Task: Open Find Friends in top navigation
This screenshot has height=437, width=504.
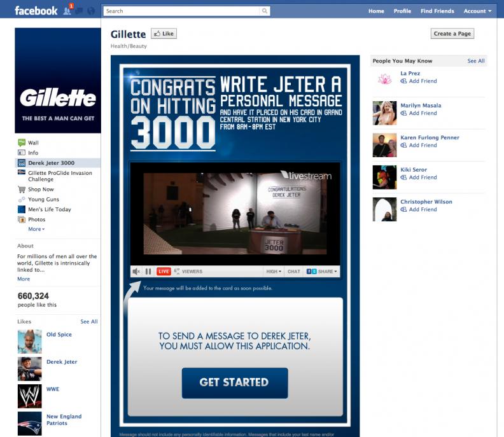Action: coord(437,11)
